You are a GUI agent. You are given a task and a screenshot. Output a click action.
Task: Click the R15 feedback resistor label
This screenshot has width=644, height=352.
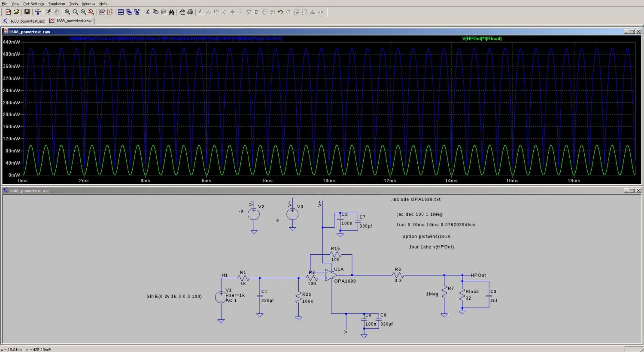point(335,249)
